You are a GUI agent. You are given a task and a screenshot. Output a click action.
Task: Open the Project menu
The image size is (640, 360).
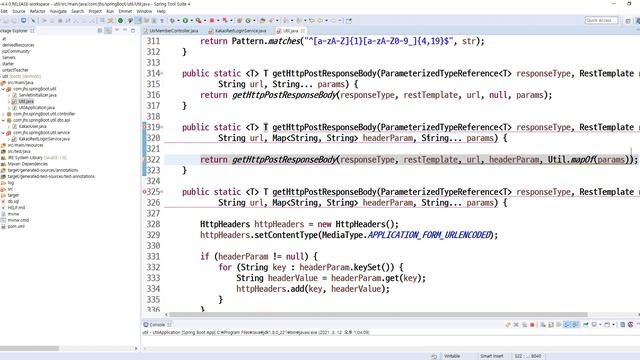[x=95, y=11]
